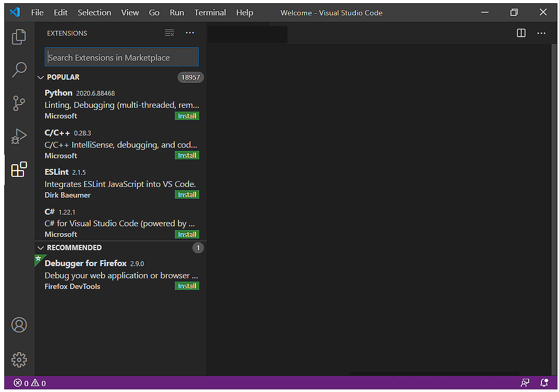
Task: Open the Run and Debug view
Action: (19, 137)
